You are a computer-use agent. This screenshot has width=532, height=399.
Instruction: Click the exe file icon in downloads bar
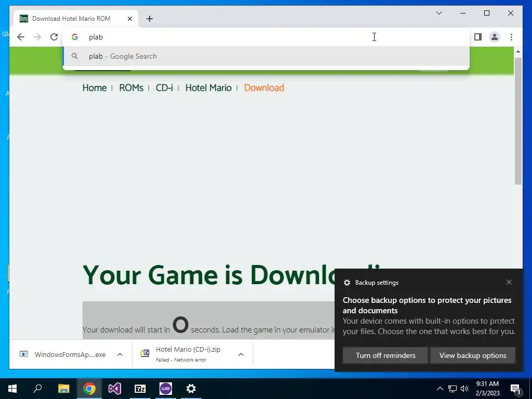[x=24, y=354]
